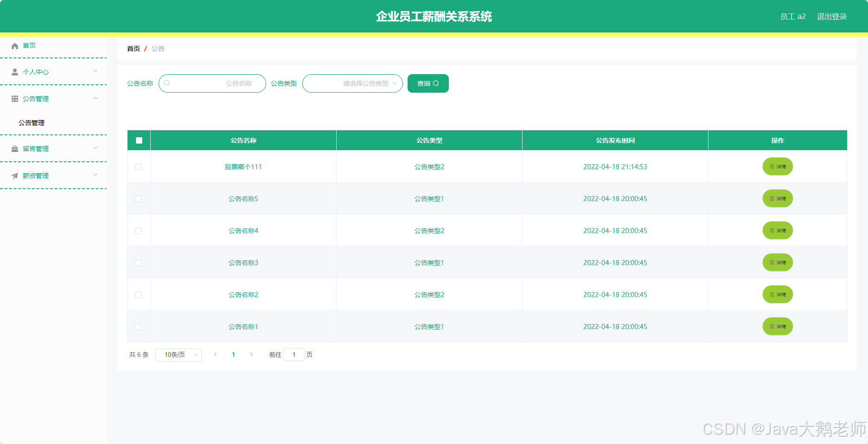Click the 公告类型2 cell in 公告名称4 row
Screen dimensions: 868x444
pyautogui.click(x=429, y=231)
